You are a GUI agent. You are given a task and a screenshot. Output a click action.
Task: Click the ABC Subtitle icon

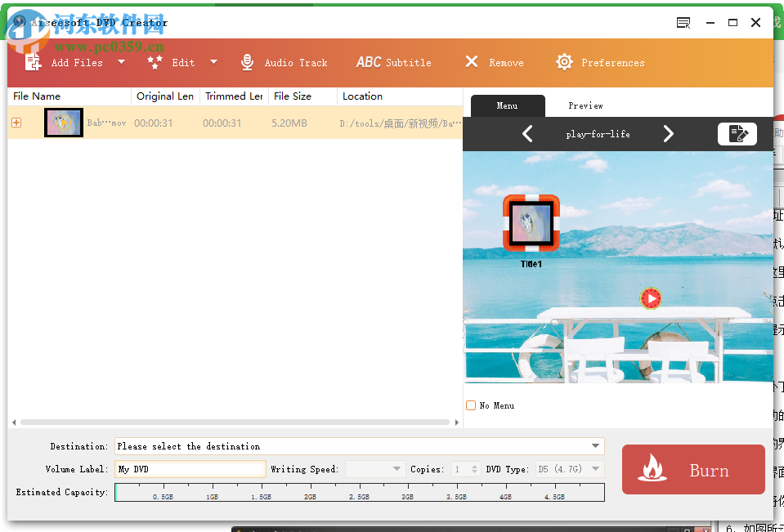click(x=369, y=61)
